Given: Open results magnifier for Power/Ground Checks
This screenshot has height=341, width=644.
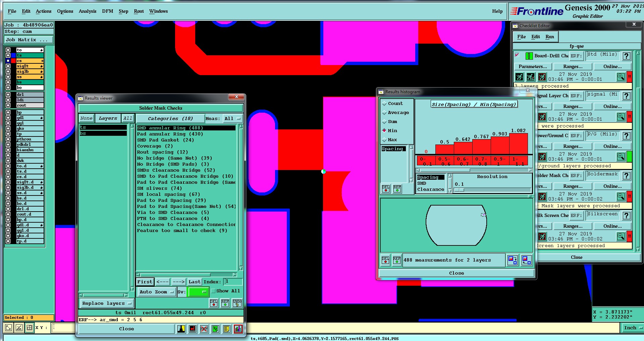Looking at the screenshot, I should pos(621,157).
